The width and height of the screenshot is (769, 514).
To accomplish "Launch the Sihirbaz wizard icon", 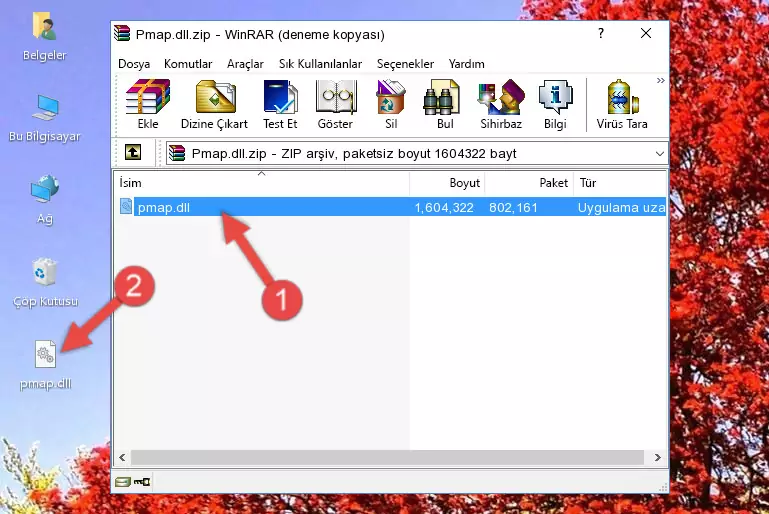I will (x=501, y=104).
